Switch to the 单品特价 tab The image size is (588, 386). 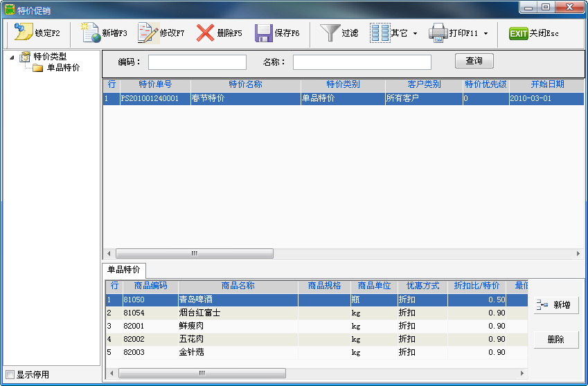coord(124,270)
